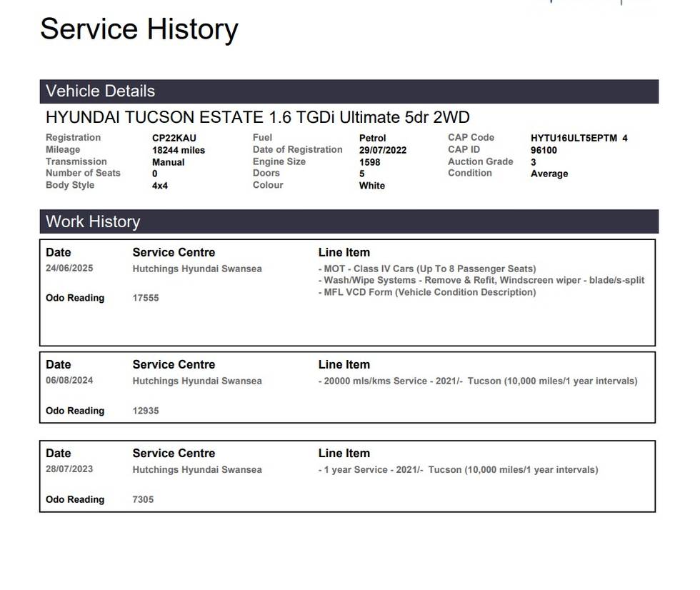Select the "Body Style" label
The image size is (700, 590).
click(x=70, y=185)
